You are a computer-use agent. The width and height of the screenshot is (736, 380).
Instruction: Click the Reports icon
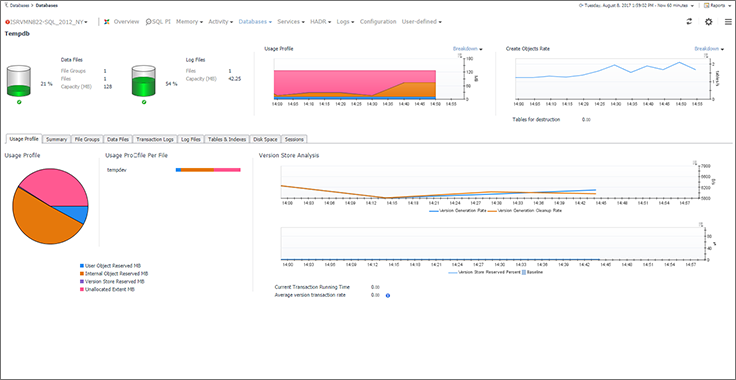(706, 6)
